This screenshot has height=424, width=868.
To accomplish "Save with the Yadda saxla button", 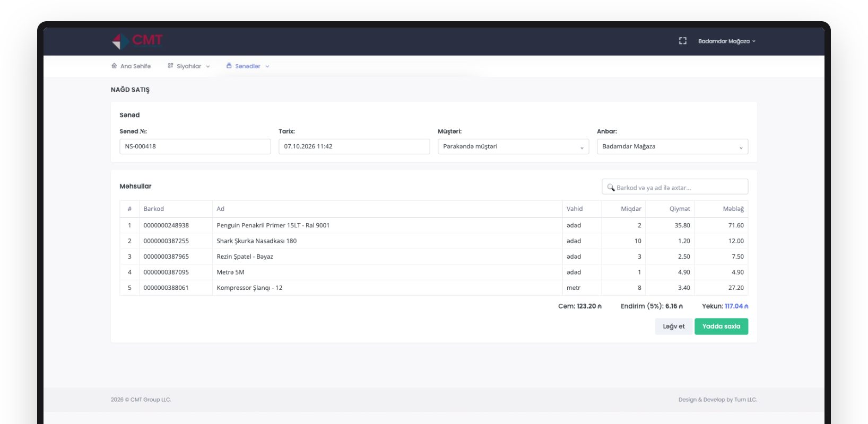I will [x=721, y=326].
